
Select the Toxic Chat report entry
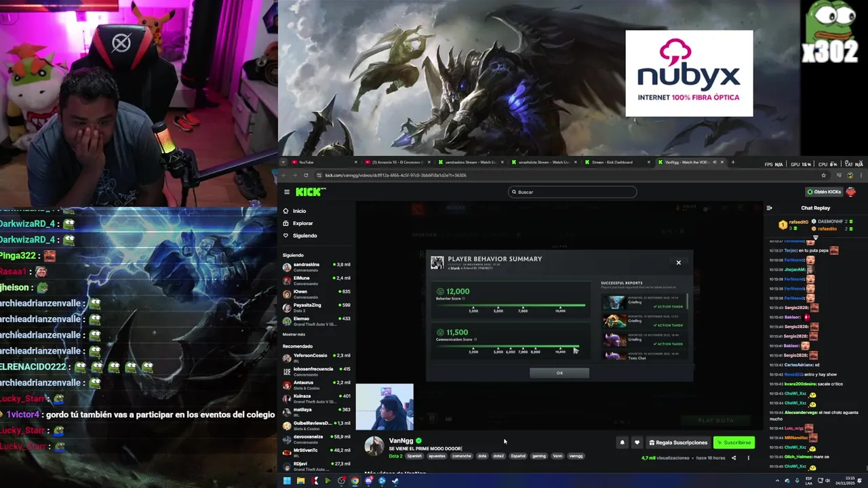click(644, 356)
